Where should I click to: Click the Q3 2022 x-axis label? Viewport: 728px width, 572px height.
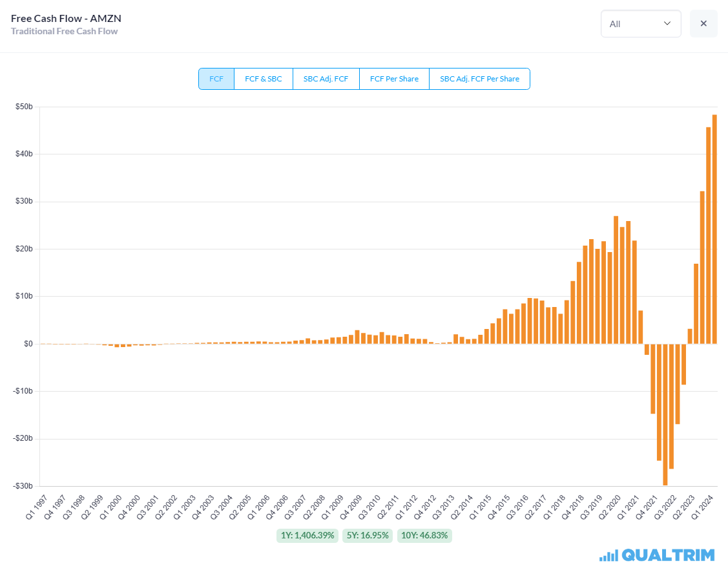coord(665,507)
